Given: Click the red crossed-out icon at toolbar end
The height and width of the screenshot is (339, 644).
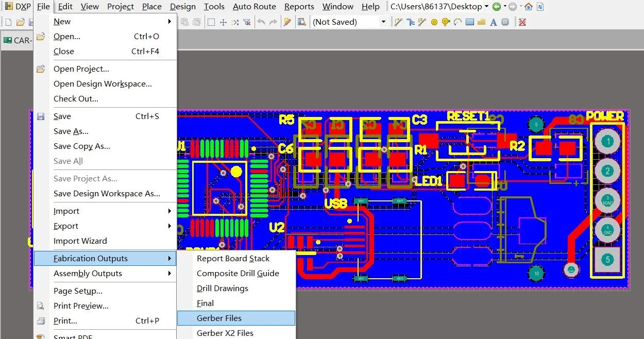Looking at the screenshot, I should tap(522, 22).
